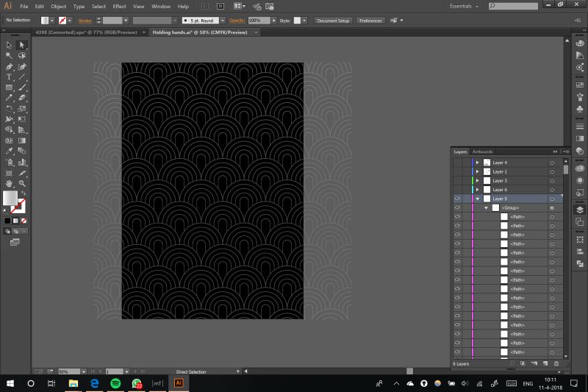
Task: Select the Pen tool
Action: [x=9, y=67]
